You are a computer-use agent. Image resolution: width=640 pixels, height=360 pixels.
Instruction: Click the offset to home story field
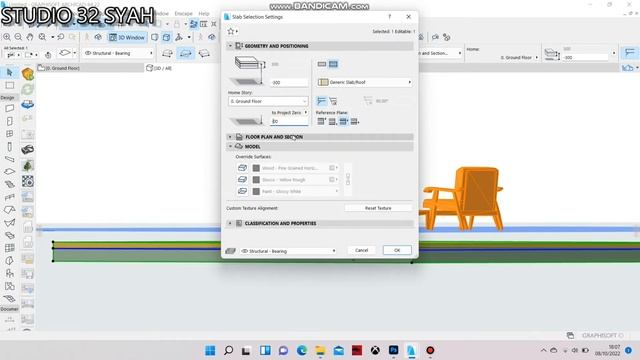click(289, 82)
